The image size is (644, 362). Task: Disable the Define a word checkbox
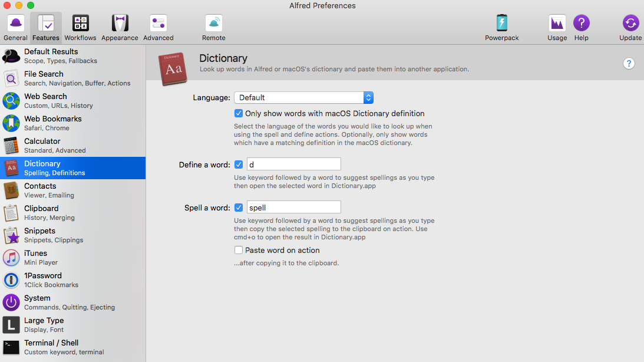coord(238,164)
